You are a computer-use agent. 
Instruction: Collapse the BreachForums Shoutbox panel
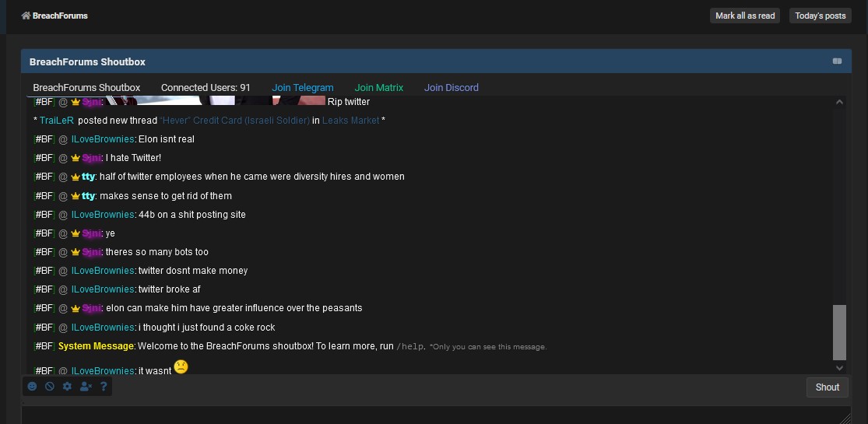pyautogui.click(x=837, y=61)
